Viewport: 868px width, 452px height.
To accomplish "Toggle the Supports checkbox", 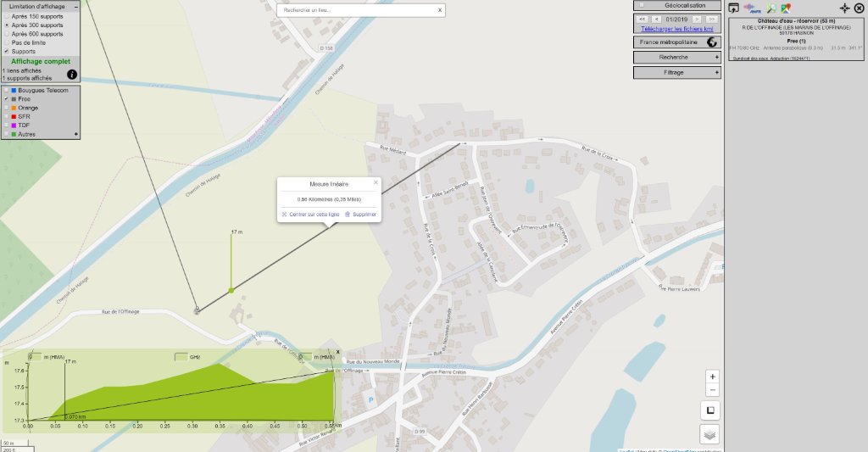I will 7,52.
